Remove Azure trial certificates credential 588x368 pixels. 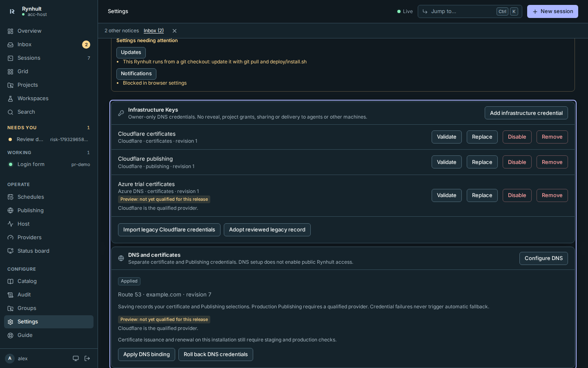pos(552,195)
